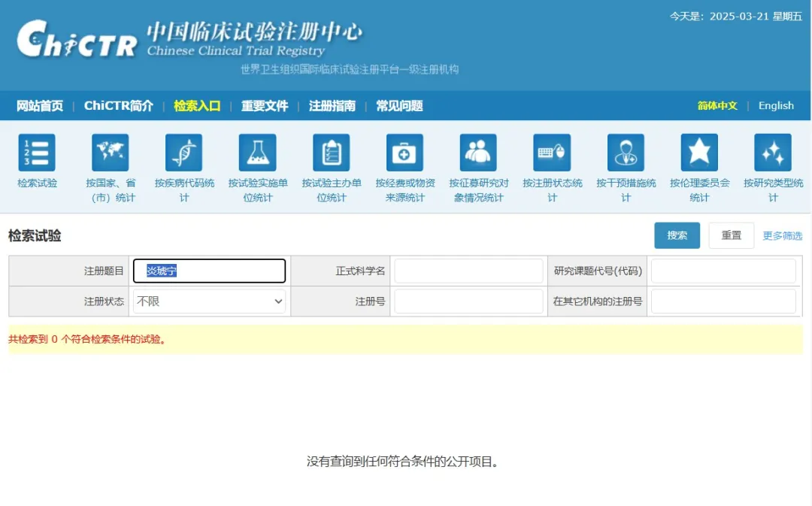Click the 按国家、省(市)统计 text link
The width and height of the screenshot is (812, 506).
point(111,190)
